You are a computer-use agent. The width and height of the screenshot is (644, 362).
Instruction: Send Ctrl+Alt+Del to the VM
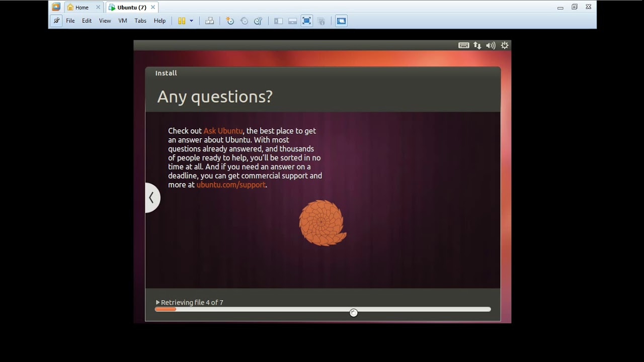click(x=210, y=21)
